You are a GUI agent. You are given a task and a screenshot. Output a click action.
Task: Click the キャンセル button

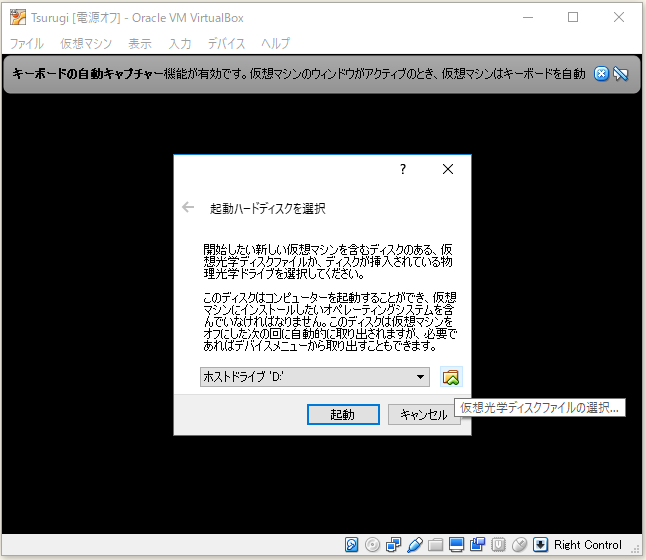tap(424, 415)
